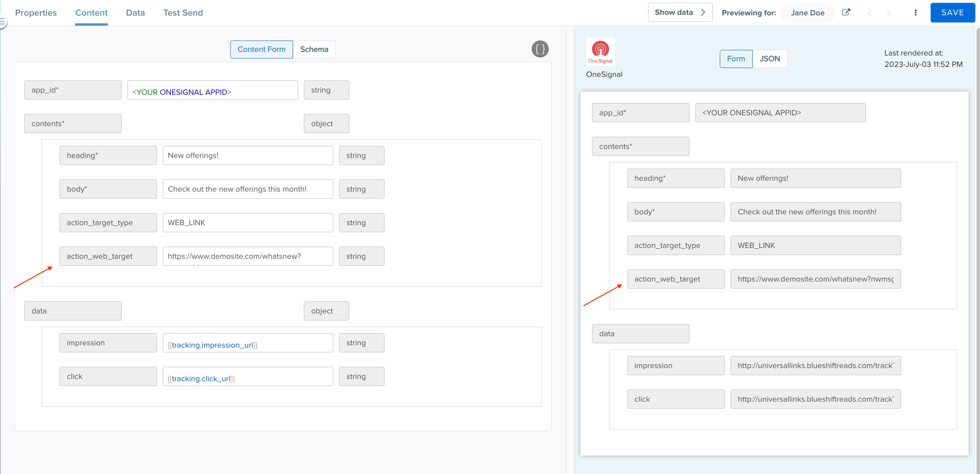The height and width of the screenshot is (474, 980).
Task: Click string type beside click field
Action: tap(362, 376)
